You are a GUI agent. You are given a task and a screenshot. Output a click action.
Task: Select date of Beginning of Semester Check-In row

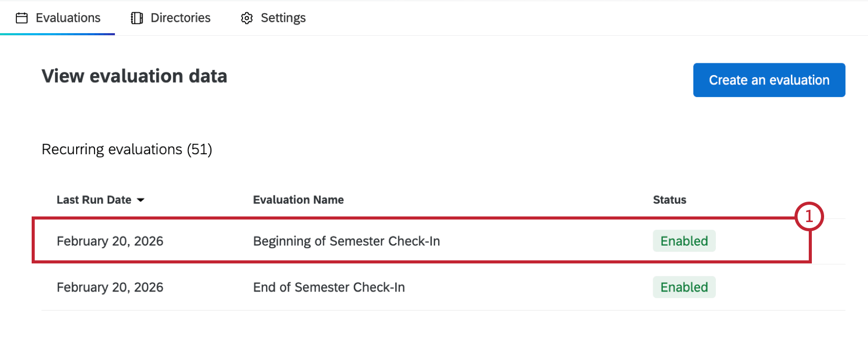(x=110, y=241)
